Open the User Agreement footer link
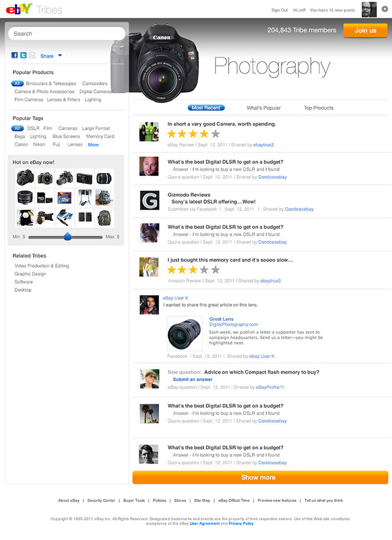Screen dimensions: 392x540 coord(204,523)
